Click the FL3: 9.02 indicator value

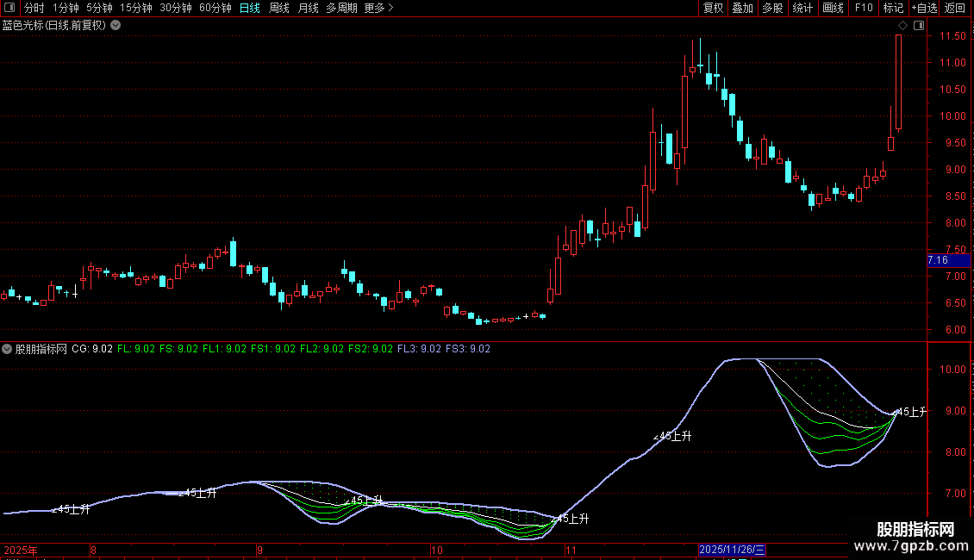(x=419, y=349)
